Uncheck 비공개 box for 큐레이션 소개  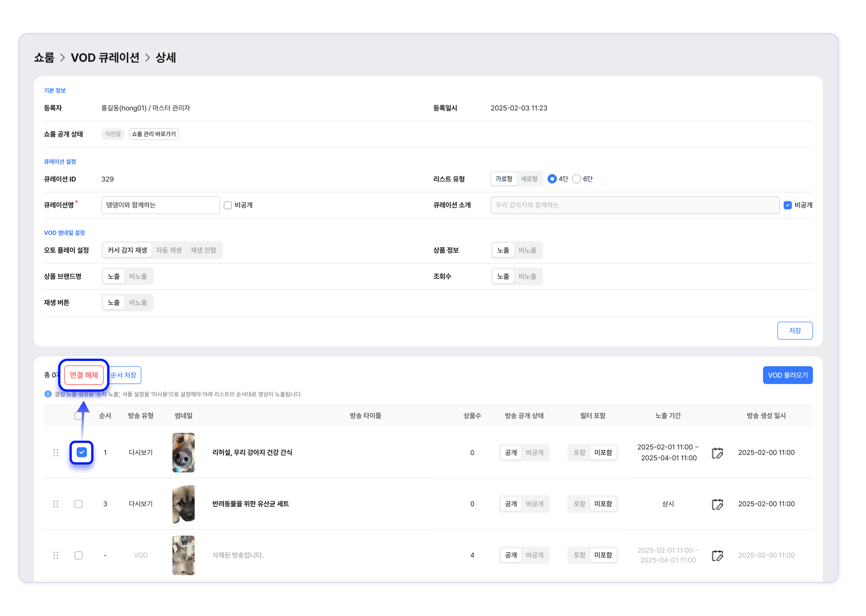pyautogui.click(x=787, y=205)
